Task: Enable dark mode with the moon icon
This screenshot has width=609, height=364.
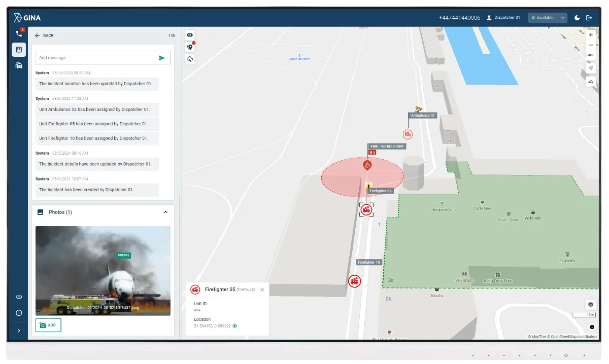Action: coord(577,17)
